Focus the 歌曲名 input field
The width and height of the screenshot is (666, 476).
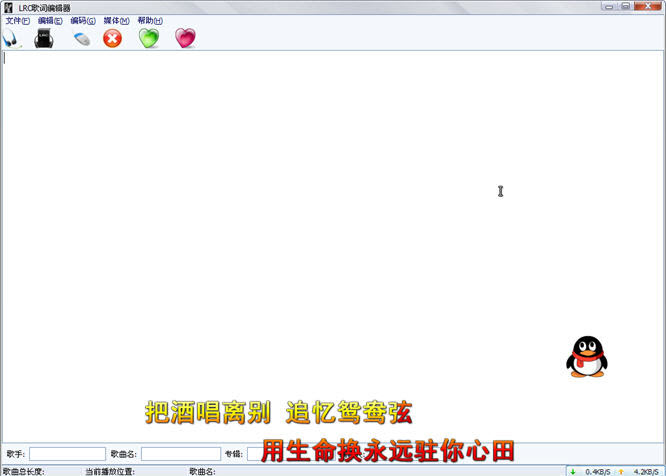click(181, 454)
